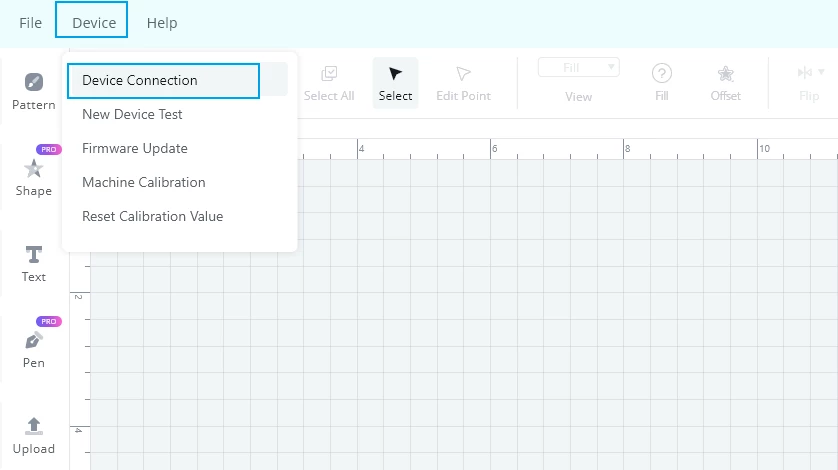The height and width of the screenshot is (470, 838).
Task: Click the Select All toolbar icon
Action: coord(329,83)
